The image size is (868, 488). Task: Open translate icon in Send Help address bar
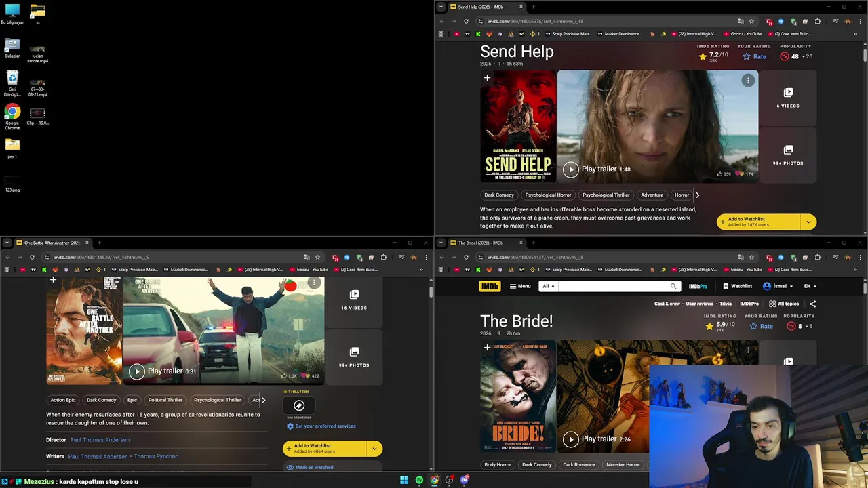(x=741, y=21)
